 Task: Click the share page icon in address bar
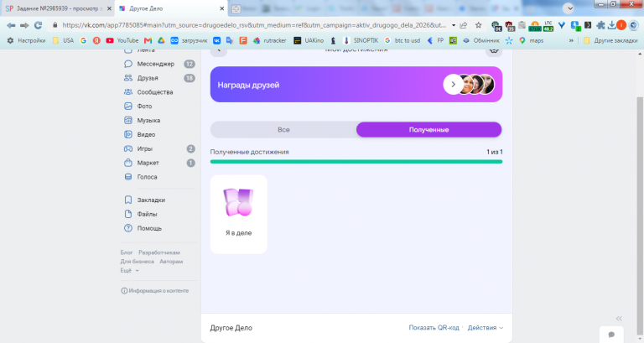(464, 25)
